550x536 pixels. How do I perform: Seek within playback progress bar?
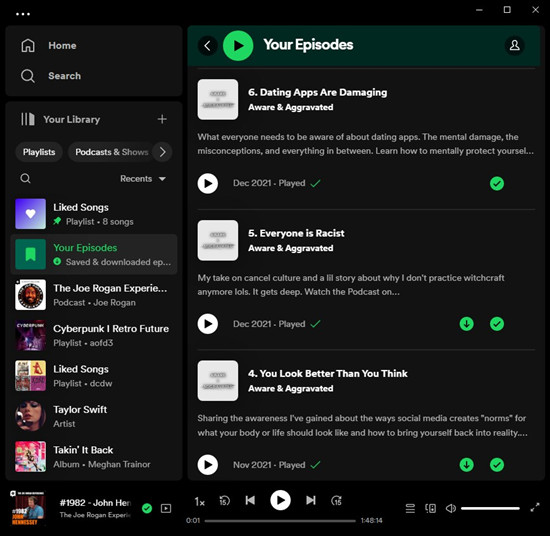[x=280, y=521]
